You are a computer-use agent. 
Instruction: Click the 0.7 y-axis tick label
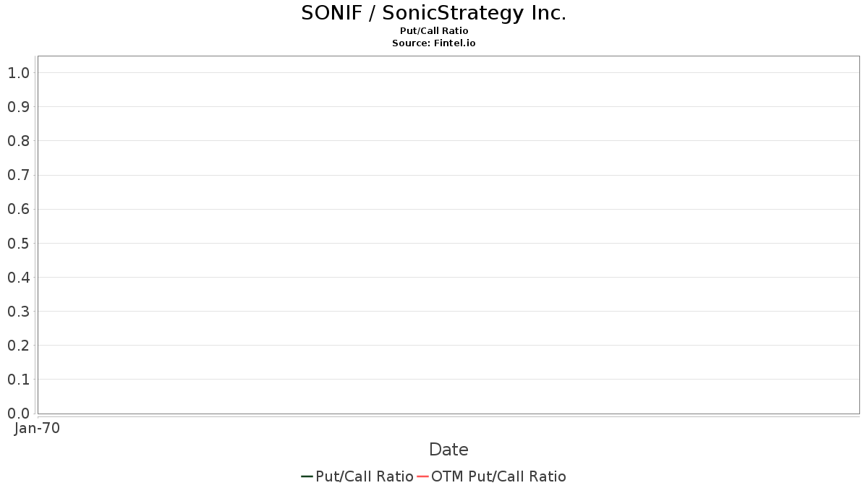point(18,175)
